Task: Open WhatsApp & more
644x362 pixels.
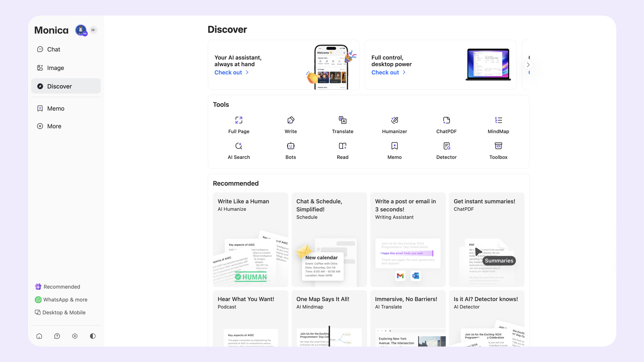Action: tap(65, 299)
